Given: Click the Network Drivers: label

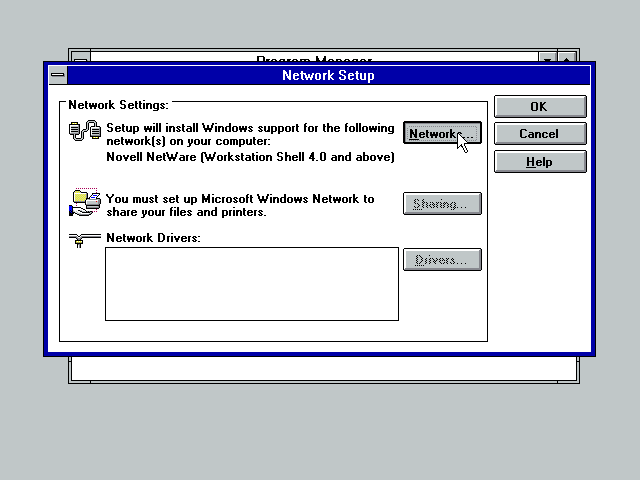Looking at the screenshot, I should [153, 238].
